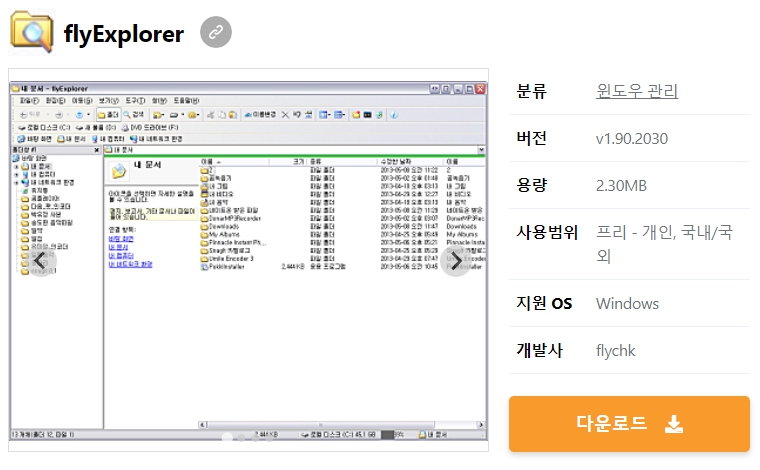Image resolution: width=760 pixels, height=470 pixels.
Task: Select the Downloads folder icon in the file list
Action: 204,226
